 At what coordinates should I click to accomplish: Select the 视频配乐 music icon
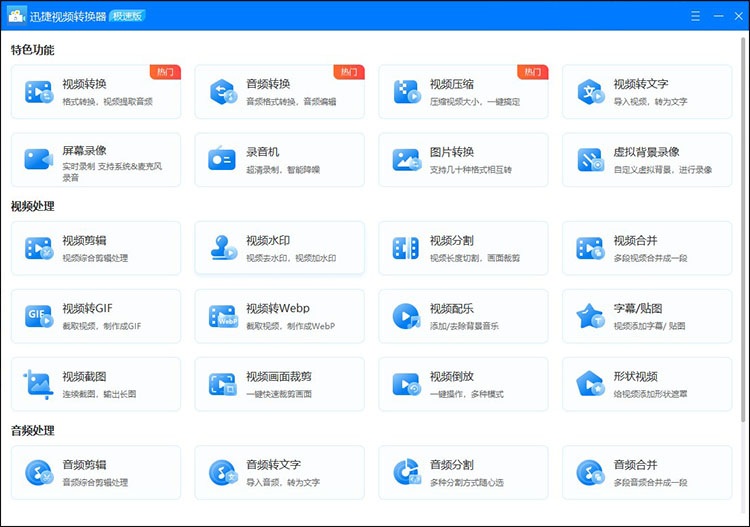pyautogui.click(x=407, y=316)
